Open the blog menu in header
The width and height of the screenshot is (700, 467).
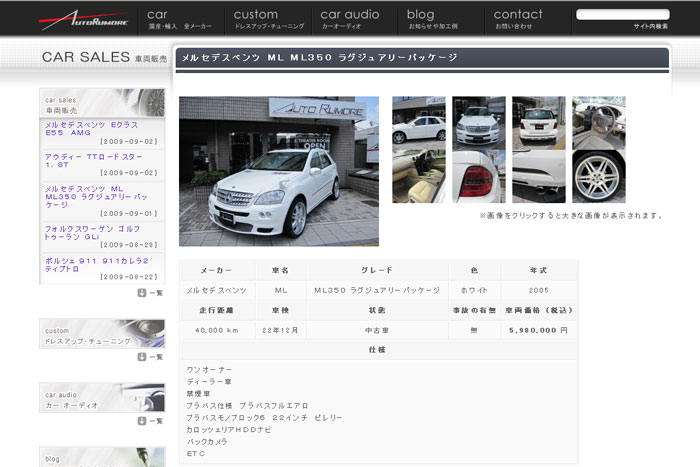coord(433,20)
